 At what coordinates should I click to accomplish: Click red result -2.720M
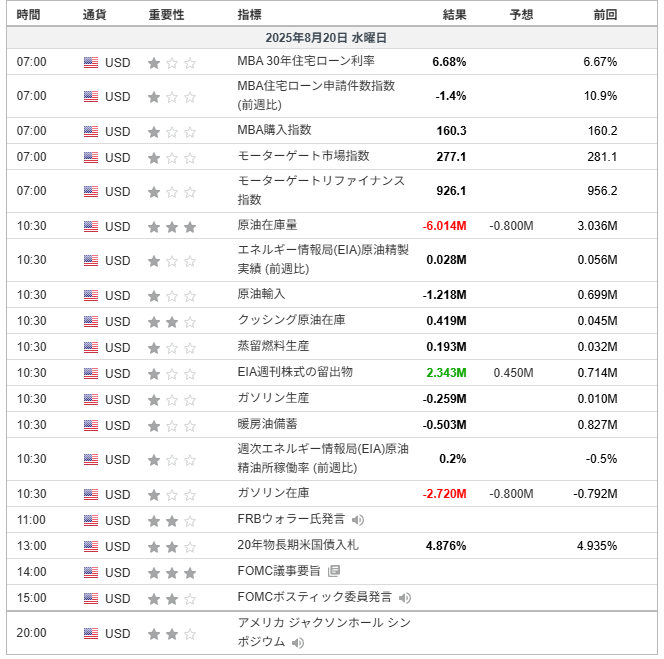[444, 494]
